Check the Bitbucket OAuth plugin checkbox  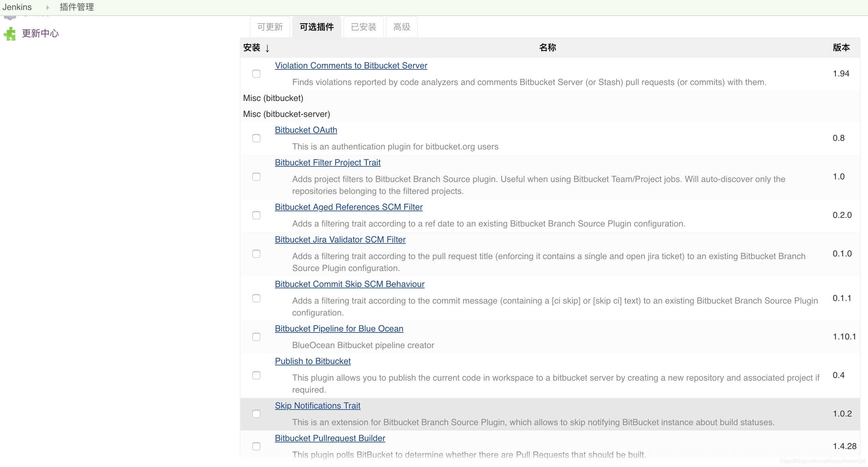point(256,138)
